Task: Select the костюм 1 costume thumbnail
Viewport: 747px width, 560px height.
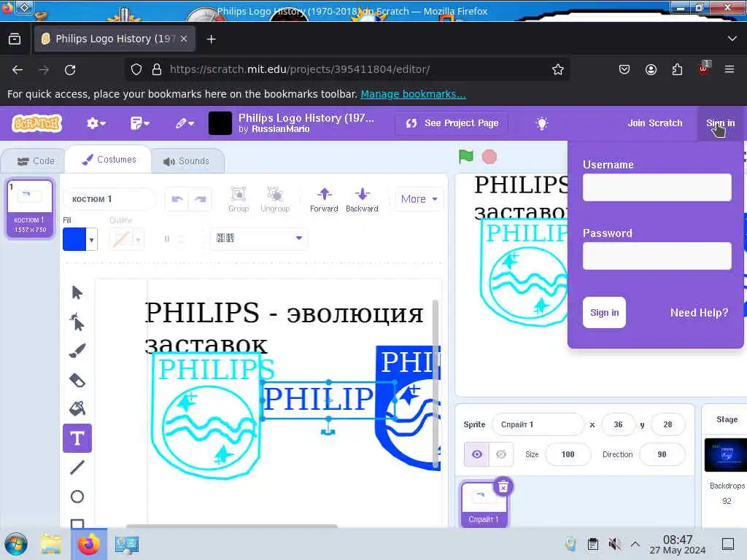Action: point(30,208)
